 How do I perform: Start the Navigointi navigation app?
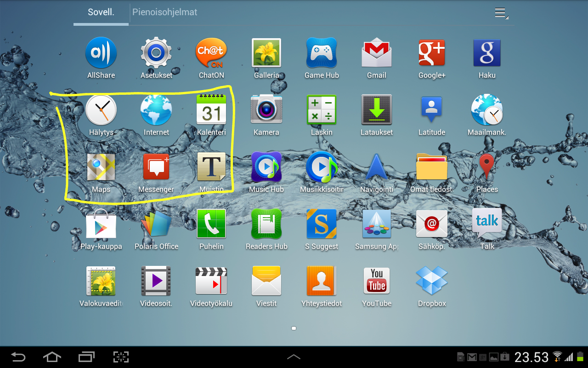[377, 167]
